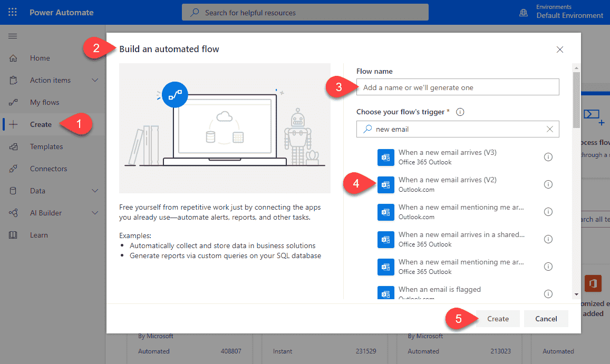Show info for When an email is flagged
The image size is (610, 364).
[548, 294]
